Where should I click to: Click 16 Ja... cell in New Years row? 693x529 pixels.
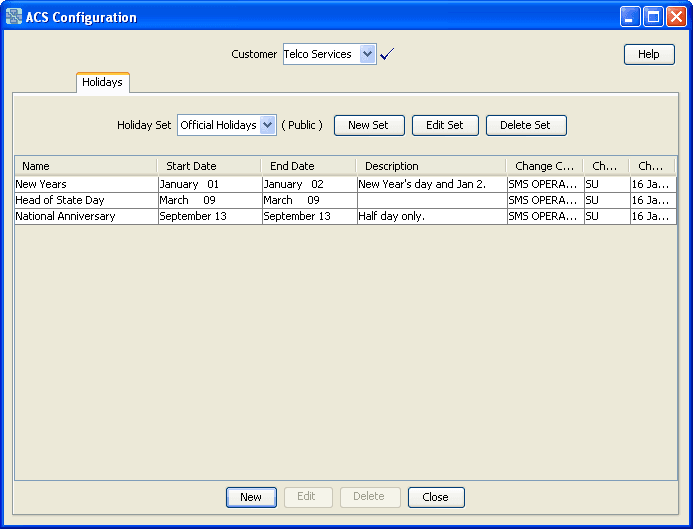point(653,184)
